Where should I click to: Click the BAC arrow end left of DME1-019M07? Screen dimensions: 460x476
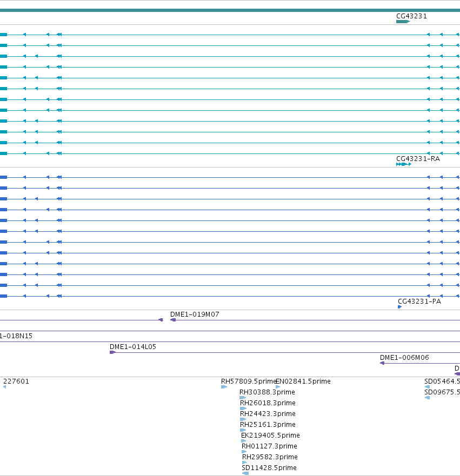tap(161, 320)
